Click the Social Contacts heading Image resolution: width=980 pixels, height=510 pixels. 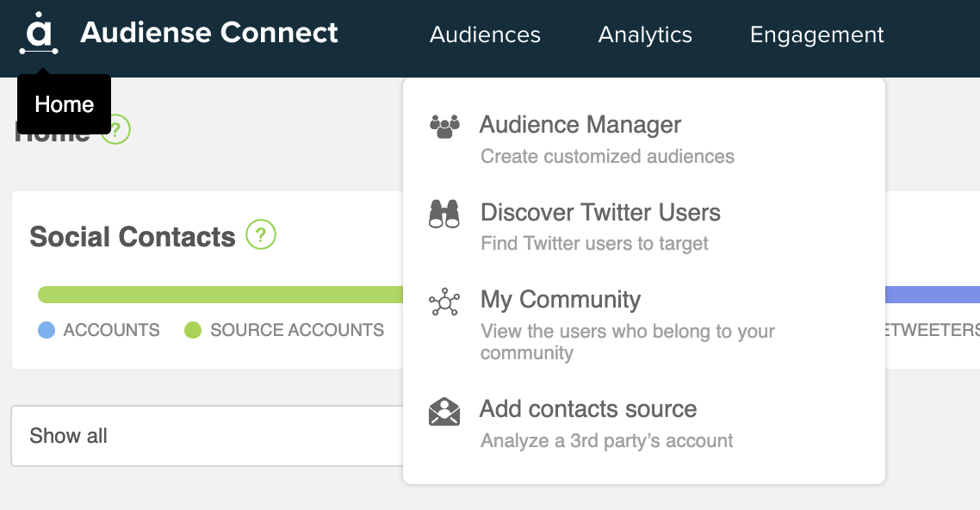click(x=133, y=236)
